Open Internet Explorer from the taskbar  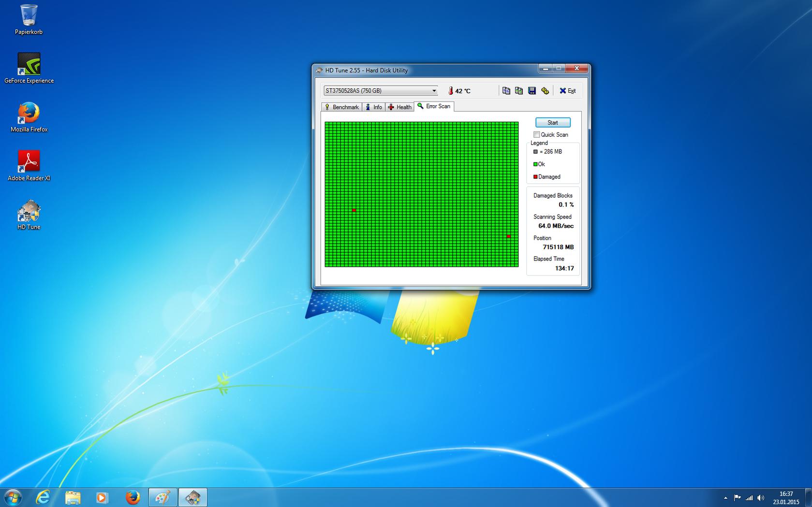click(x=43, y=497)
